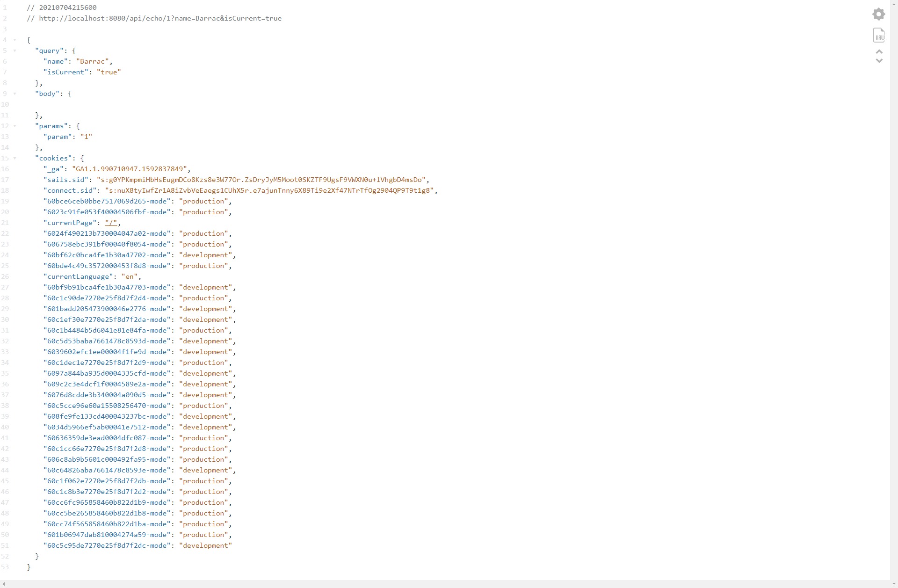Click the timestamp comment on line 1
The image size is (898, 588).
click(67, 7)
